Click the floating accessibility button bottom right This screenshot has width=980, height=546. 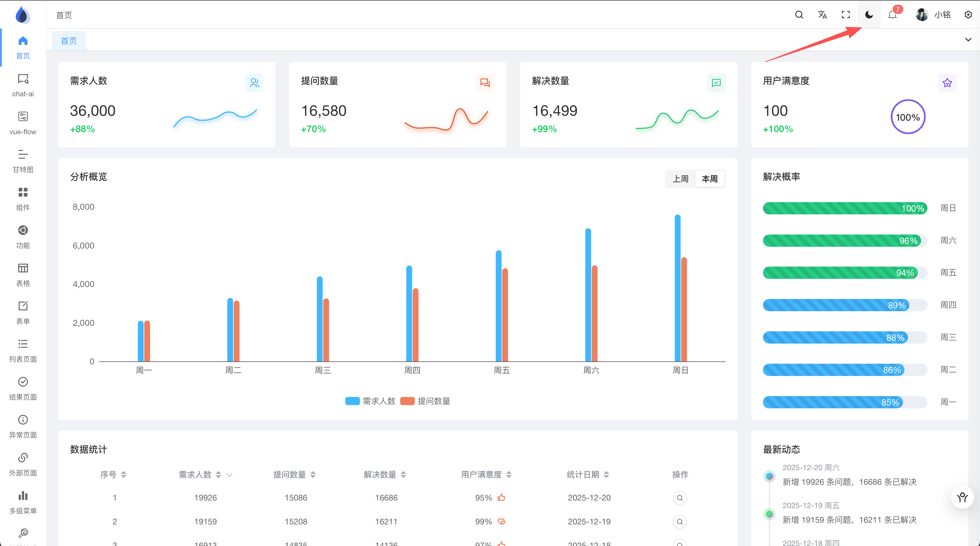[x=962, y=497]
